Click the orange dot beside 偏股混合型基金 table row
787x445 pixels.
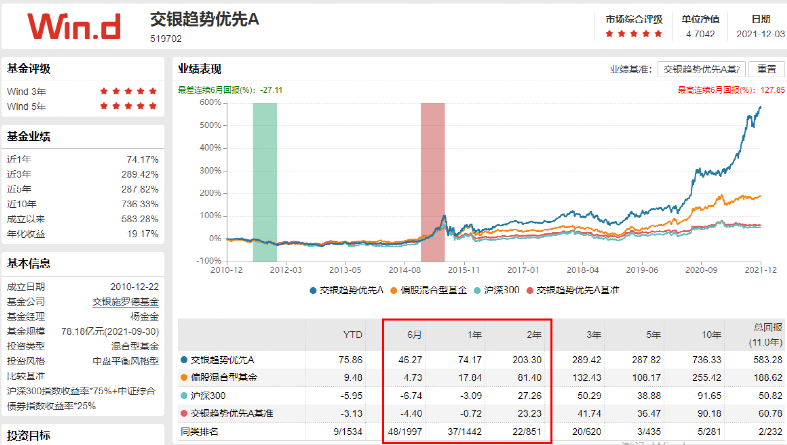(183, 377)
